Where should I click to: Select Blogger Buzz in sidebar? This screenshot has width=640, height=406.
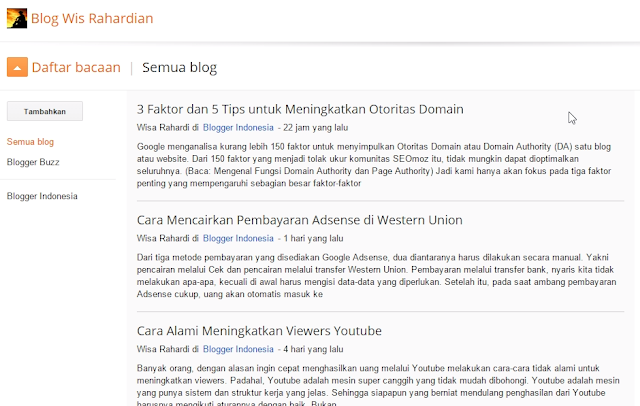point(33,162)
